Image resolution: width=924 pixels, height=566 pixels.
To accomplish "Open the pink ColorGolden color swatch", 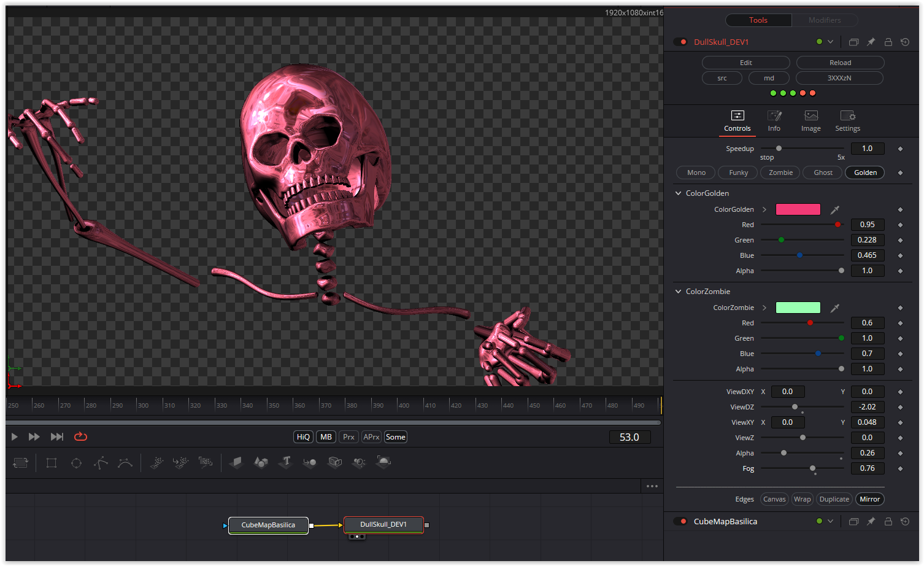I will click(798, 209).
